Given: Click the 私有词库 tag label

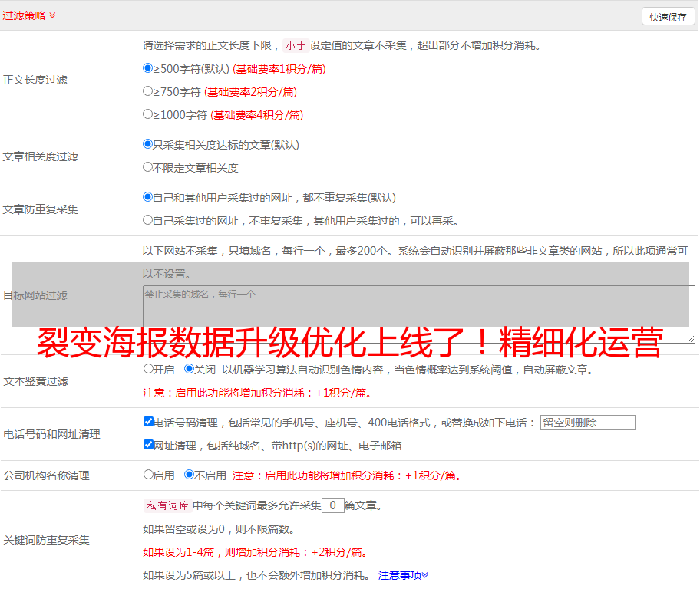Looking at the screenshot, I should click(x=166, y=505).
